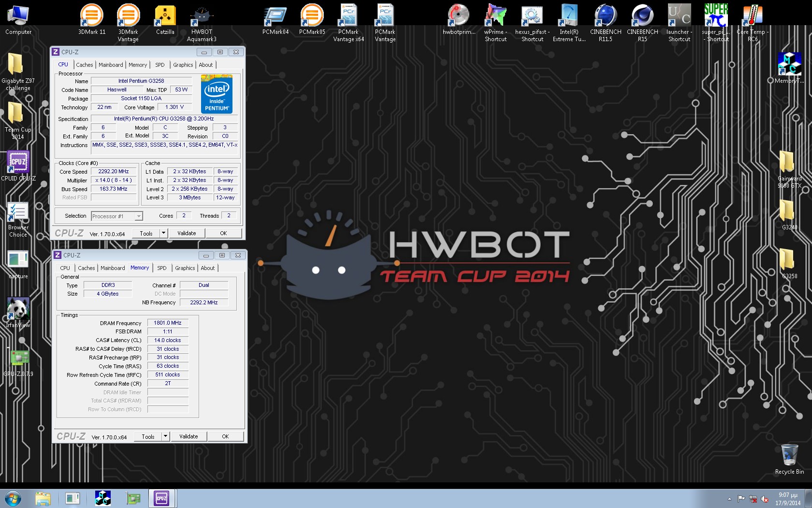This screenshot has width=812, height=508.
Task: Launch the MemoryT... desktop shortcut
Action: (x=789, y=68)
